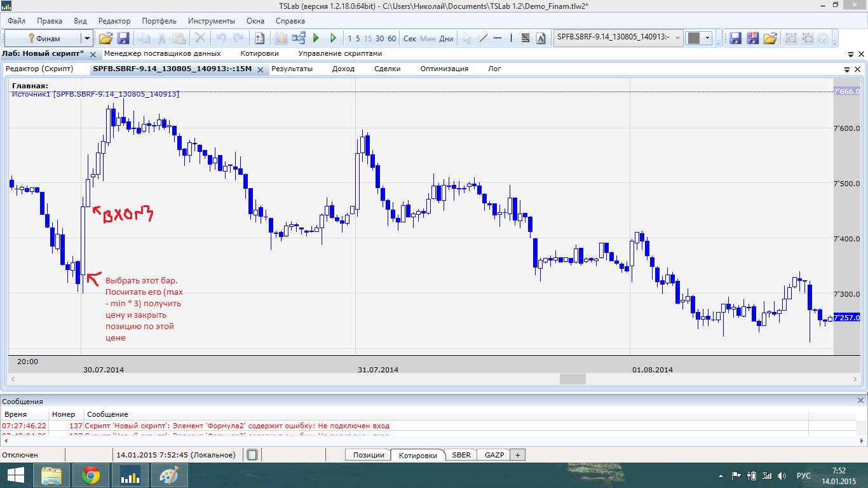This screenshot has height=488, width=868.
Task: Click the bar chart toolbar icon
Action: click(x=281, y=38)
